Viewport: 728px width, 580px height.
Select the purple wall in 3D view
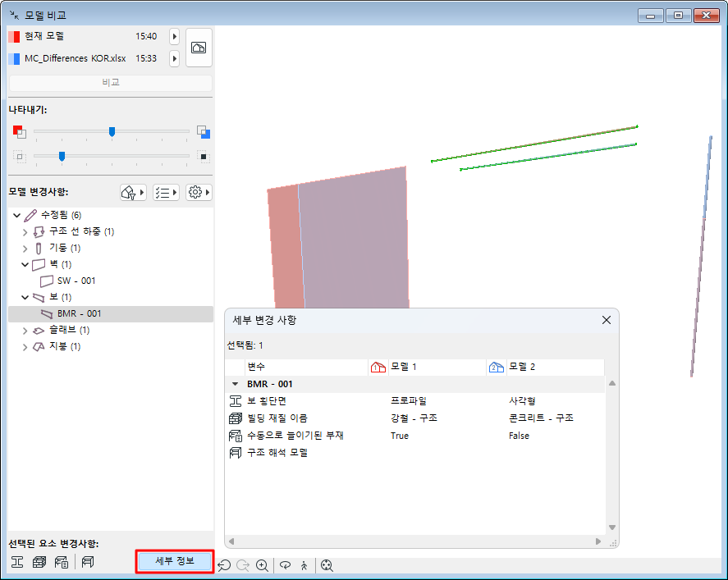click(x=353, y=241)
